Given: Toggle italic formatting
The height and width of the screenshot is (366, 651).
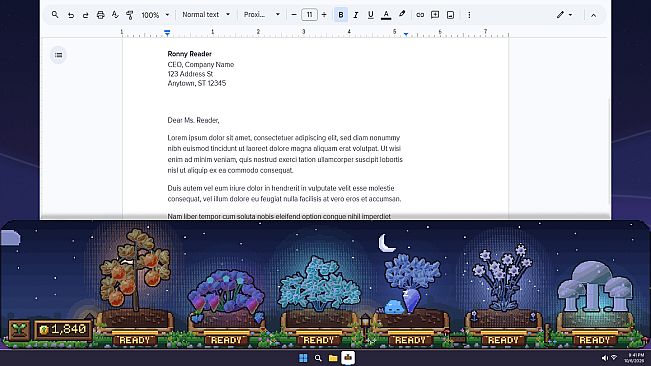Looking at the screenshot, I should coord(356,15).
